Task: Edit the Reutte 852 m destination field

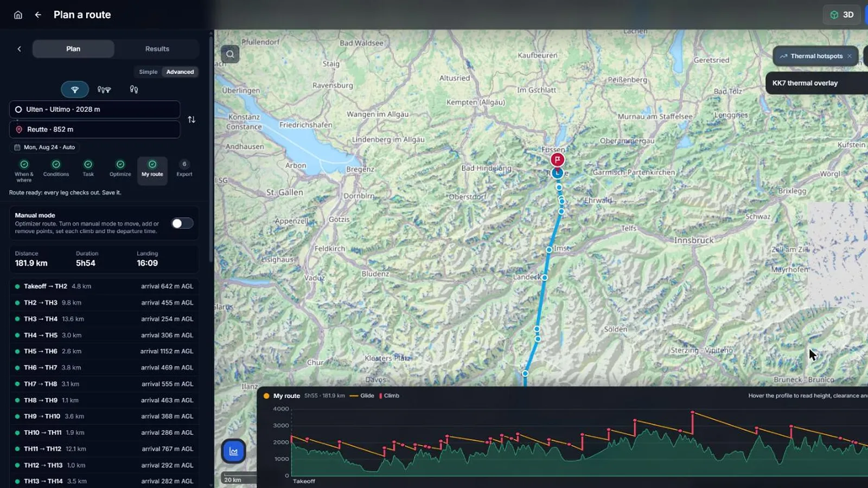Action: click(x=94, y=130)
